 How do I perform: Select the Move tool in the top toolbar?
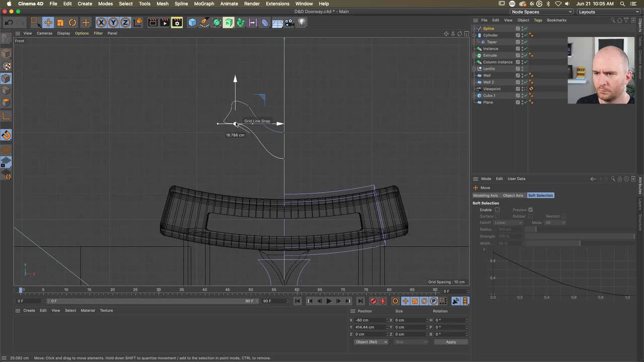click(48, 23)
